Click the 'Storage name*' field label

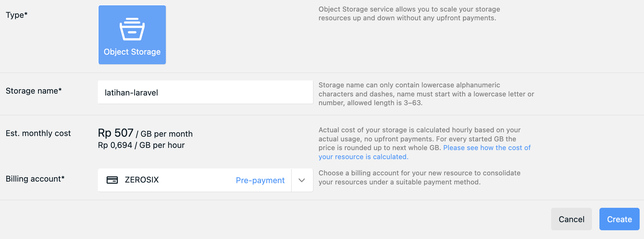(x=34, y=91)
